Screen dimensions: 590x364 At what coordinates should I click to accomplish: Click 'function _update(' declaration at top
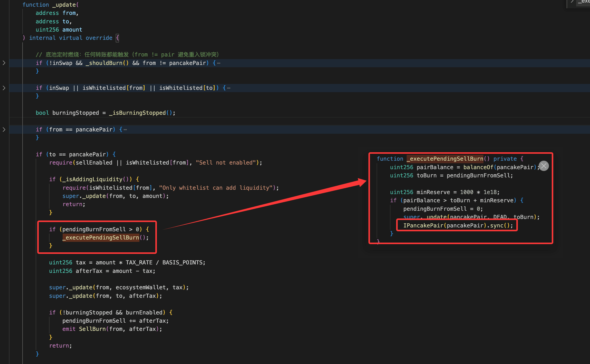click(50, 5)
